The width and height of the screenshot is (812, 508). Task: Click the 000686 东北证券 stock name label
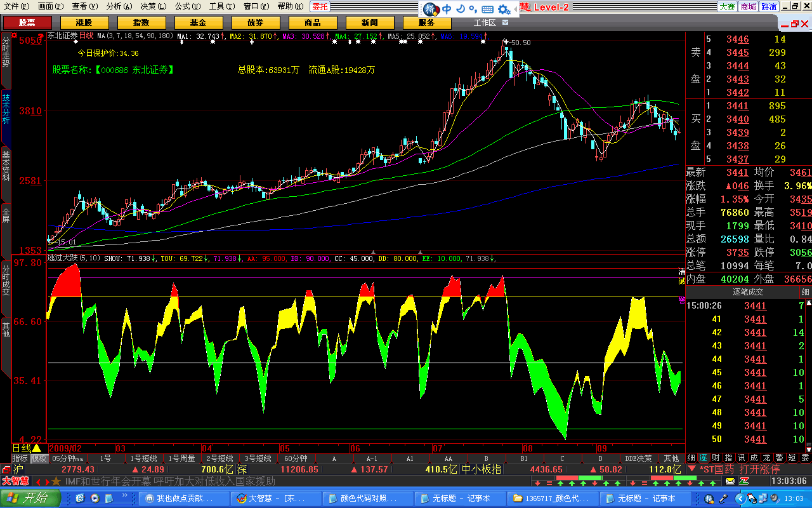coord(113,69)
